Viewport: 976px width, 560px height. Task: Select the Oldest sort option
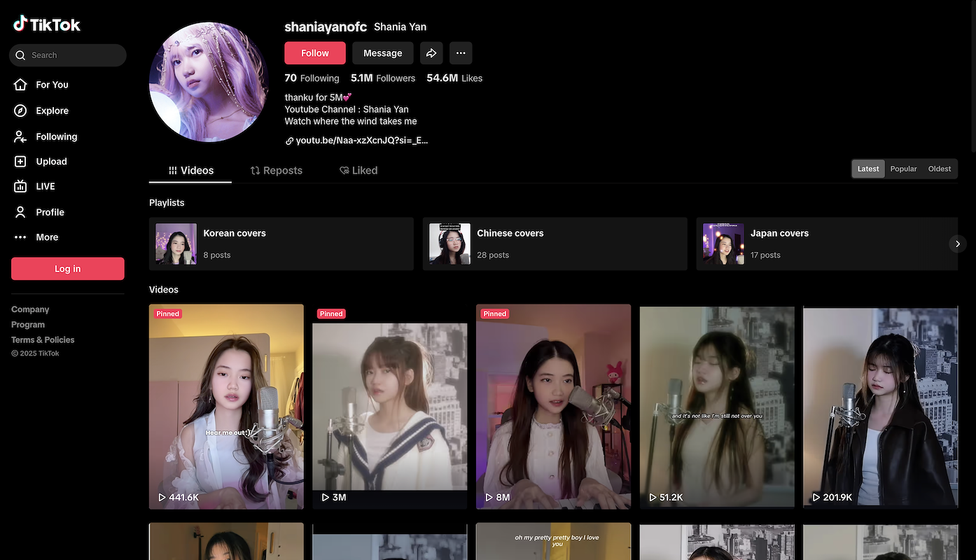pyautogui.click(x=940, y=169)
